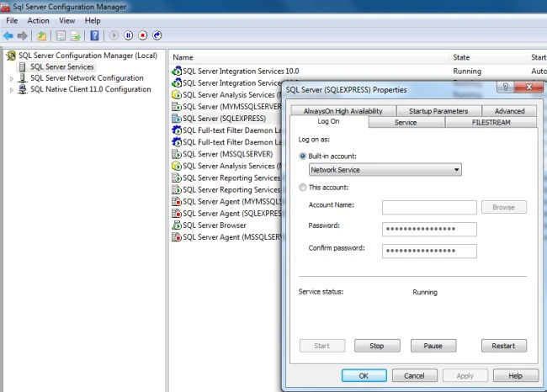Open the Help menu
The height and width of the screenshot is (392, 547).
click(x=93, y=20)
